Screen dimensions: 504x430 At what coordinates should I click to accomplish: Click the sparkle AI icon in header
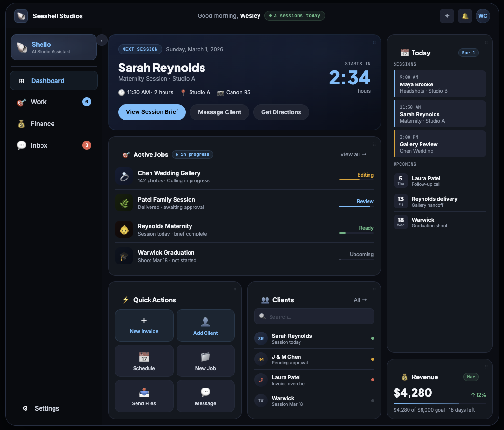(x=447, y=16)
